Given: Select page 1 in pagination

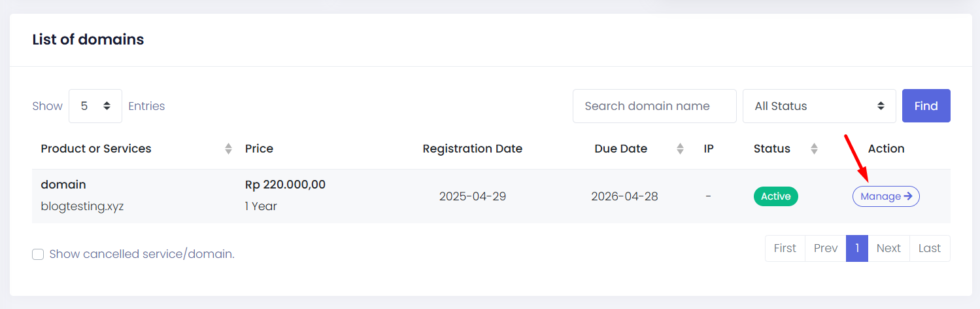Looking at the screenshot, I should [857, 248].
